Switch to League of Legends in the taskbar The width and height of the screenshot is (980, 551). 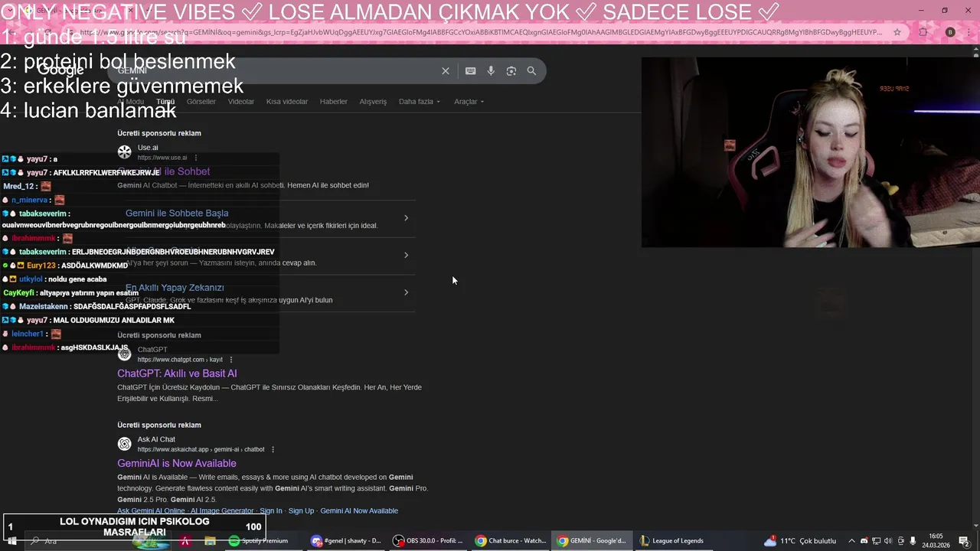coord(672,541)
